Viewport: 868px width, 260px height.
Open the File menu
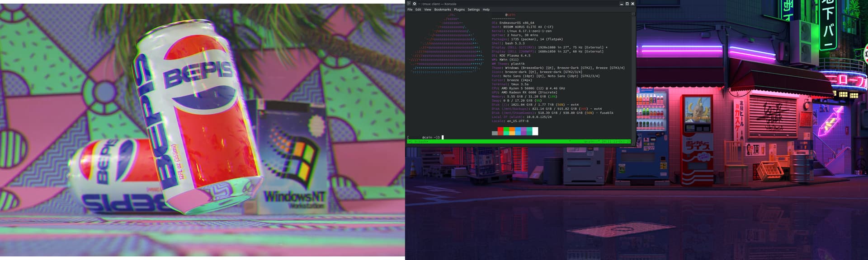coord(410,9)
